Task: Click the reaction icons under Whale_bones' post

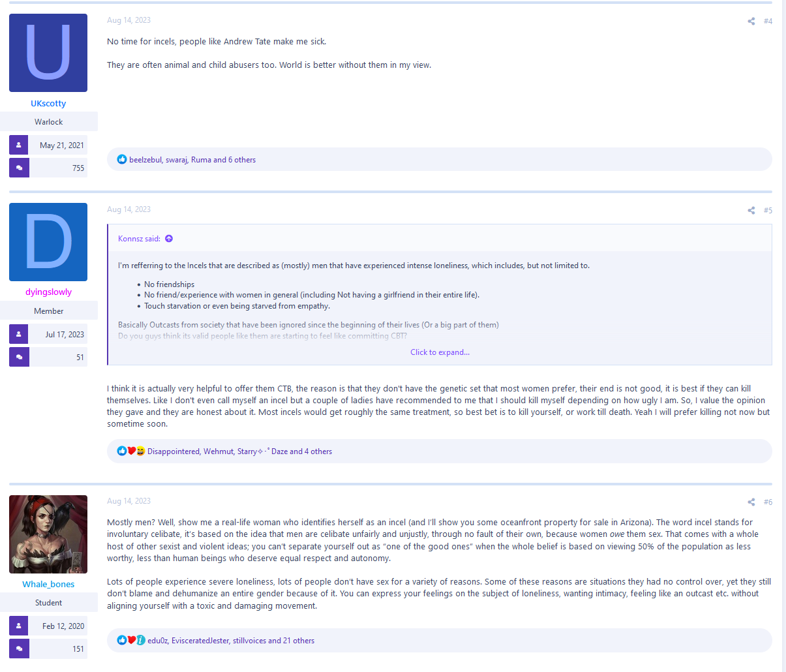Action: tap(130, 641)
